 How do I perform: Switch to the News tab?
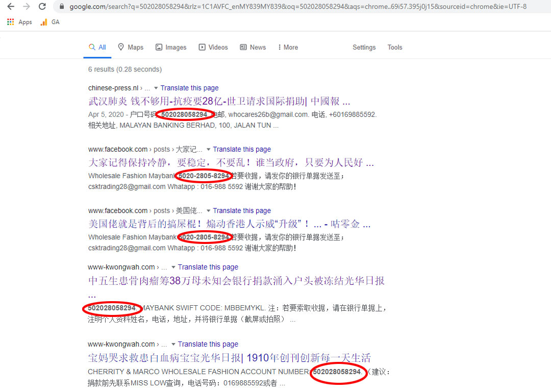253,47
